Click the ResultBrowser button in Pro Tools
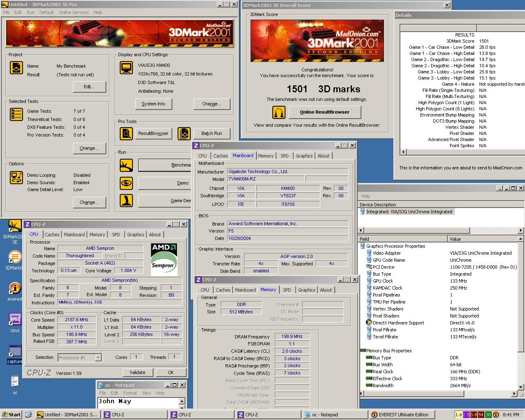Screen dimensions: 525x420 [153, 133]
